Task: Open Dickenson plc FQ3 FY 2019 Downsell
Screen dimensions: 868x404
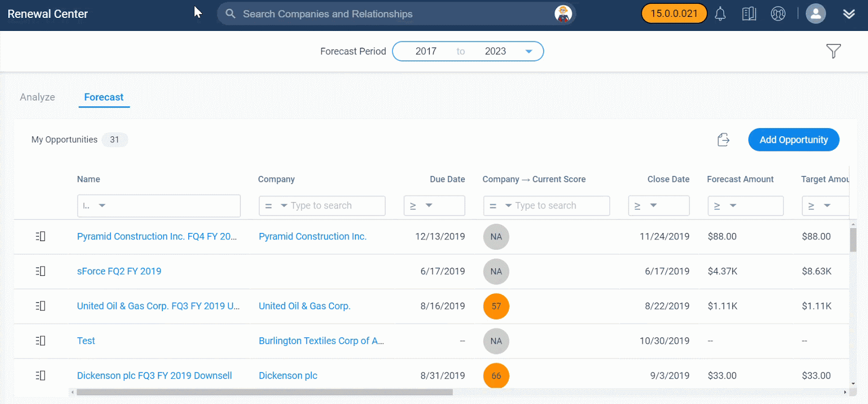Action: tap(154, 375)
